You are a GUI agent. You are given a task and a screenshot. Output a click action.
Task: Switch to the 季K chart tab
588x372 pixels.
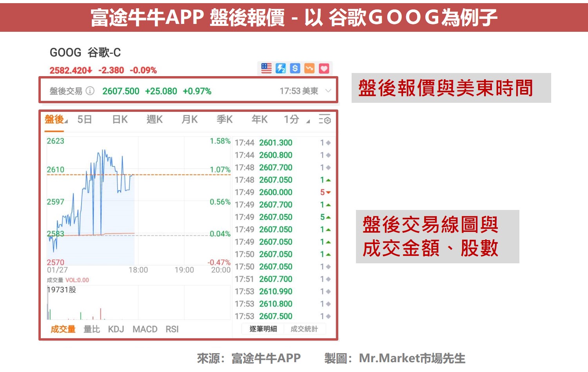[x=225, y=119]
